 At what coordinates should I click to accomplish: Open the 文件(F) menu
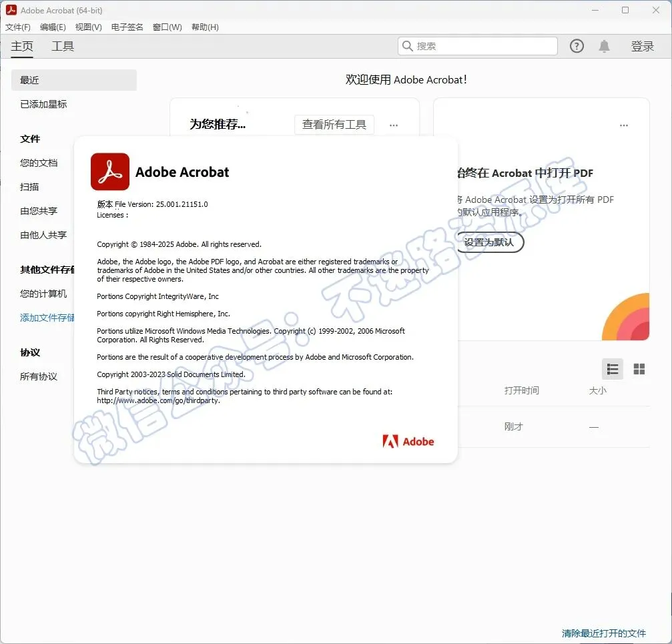tap(17, 27)
